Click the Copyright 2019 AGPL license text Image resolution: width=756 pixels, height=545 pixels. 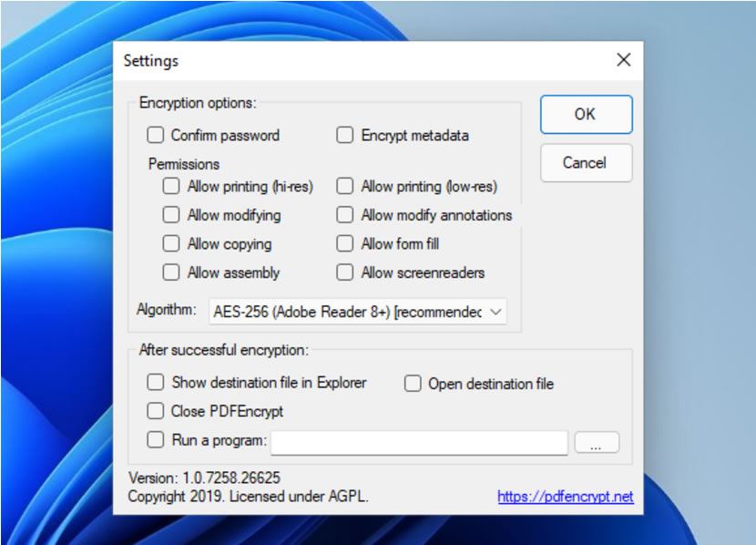coord(249,497)
